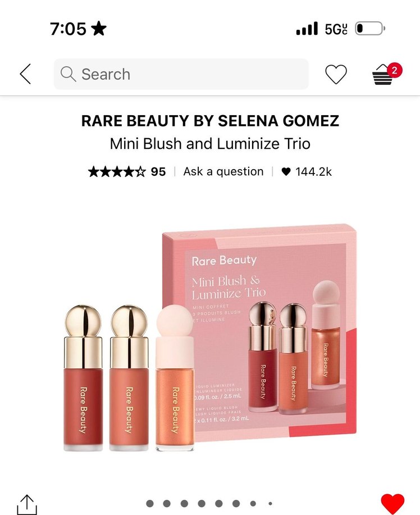The height and width of the screenshot is (515, 420).
Task: Select the fourth image carousel dot
Action: (x=202, y=504)
